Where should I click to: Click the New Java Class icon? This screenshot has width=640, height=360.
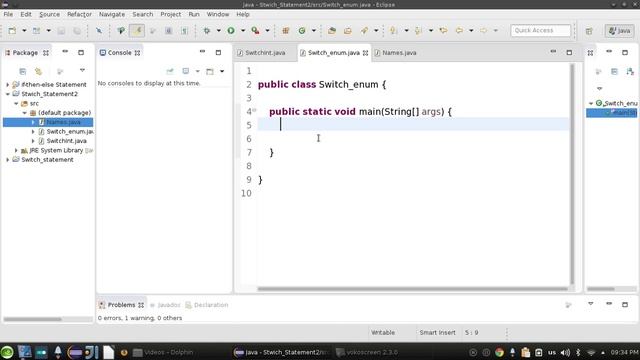[x=302, y=31]
